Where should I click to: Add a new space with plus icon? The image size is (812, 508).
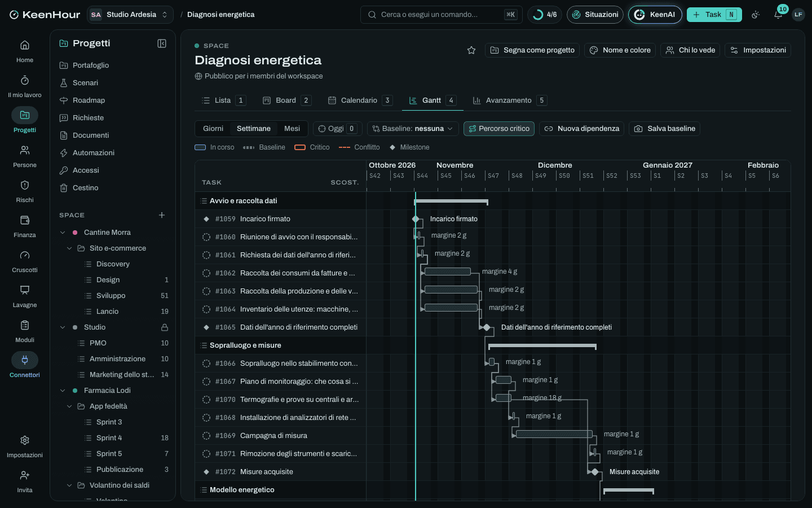[x=162, y=215]
